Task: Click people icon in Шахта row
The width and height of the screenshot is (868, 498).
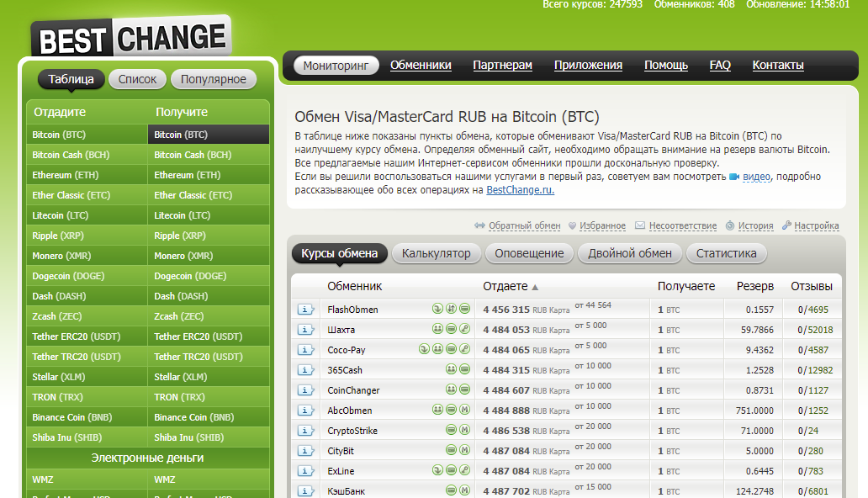Action: (x=437, y=329)
